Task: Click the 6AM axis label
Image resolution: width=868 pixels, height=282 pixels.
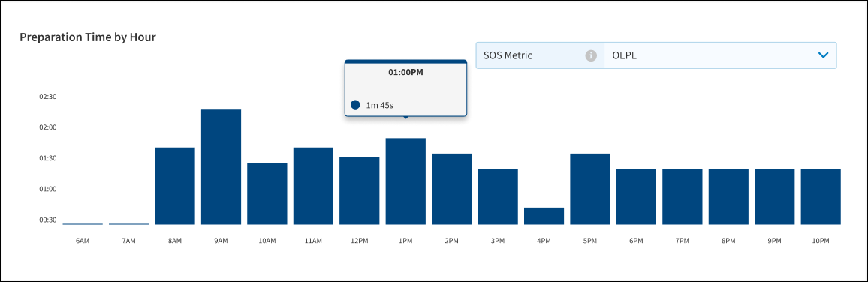Action: [83, 241]
